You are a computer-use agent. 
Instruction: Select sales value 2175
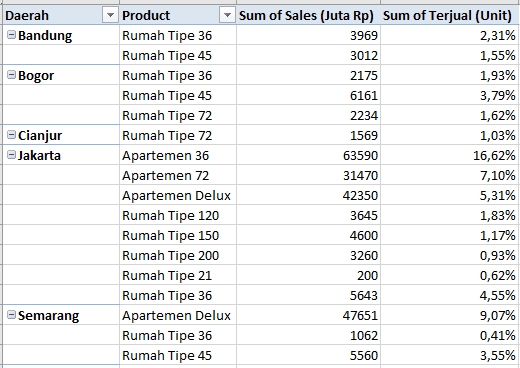coord(308,75)
